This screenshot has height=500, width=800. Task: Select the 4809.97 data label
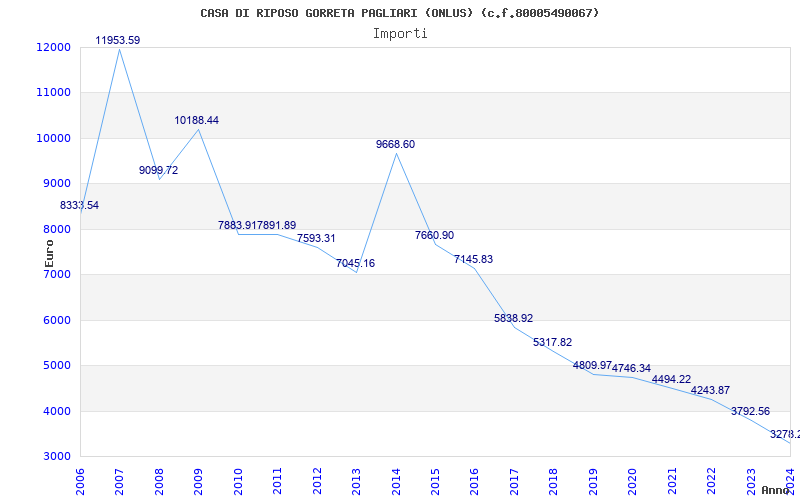click(592, 365)
